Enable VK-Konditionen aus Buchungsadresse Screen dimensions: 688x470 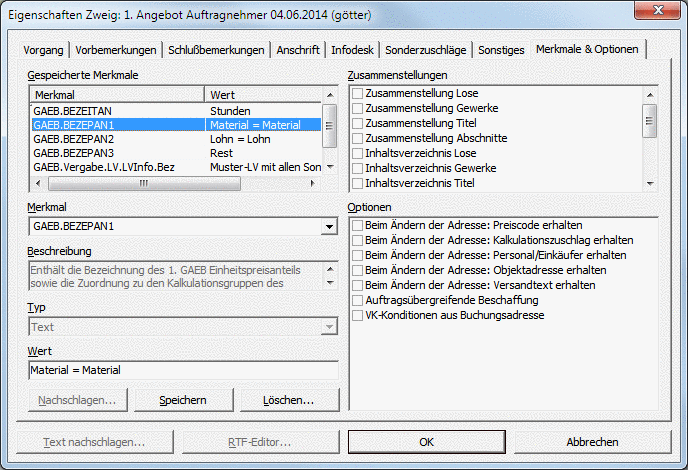point(358,315)
